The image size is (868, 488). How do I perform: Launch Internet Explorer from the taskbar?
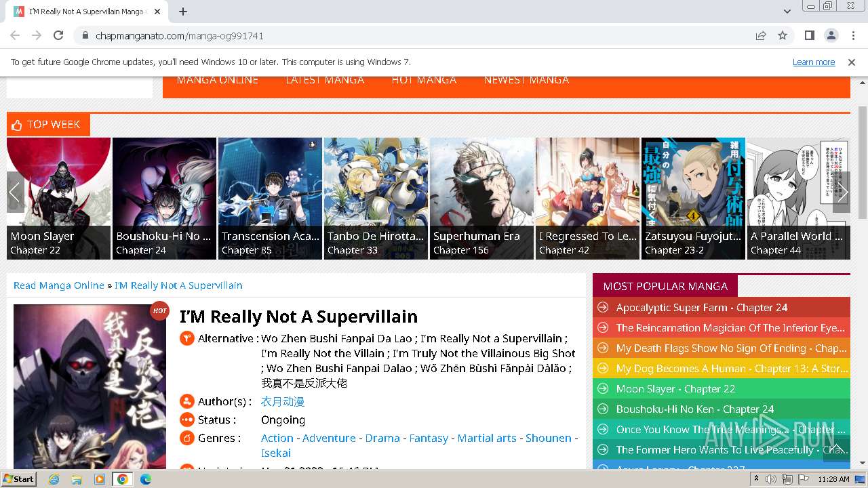(54, 479)
